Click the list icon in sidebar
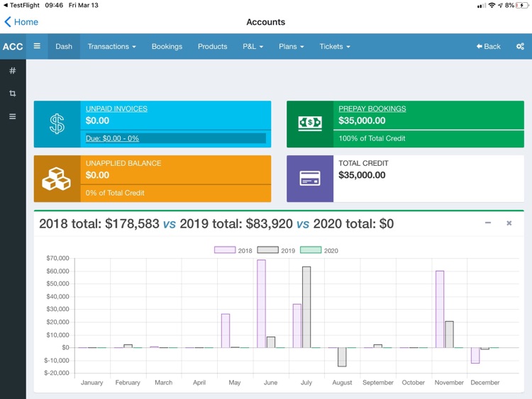 click(x=13, y=117)
